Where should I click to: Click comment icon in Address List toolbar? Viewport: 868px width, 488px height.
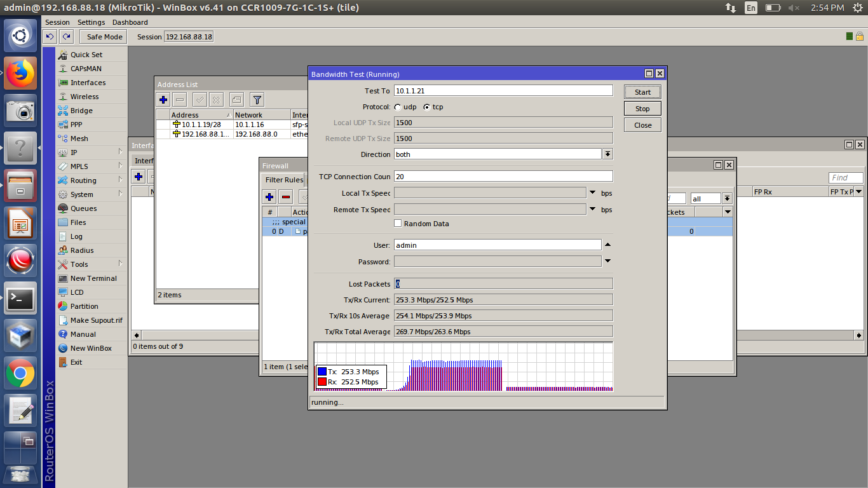[x=236, y=100]
